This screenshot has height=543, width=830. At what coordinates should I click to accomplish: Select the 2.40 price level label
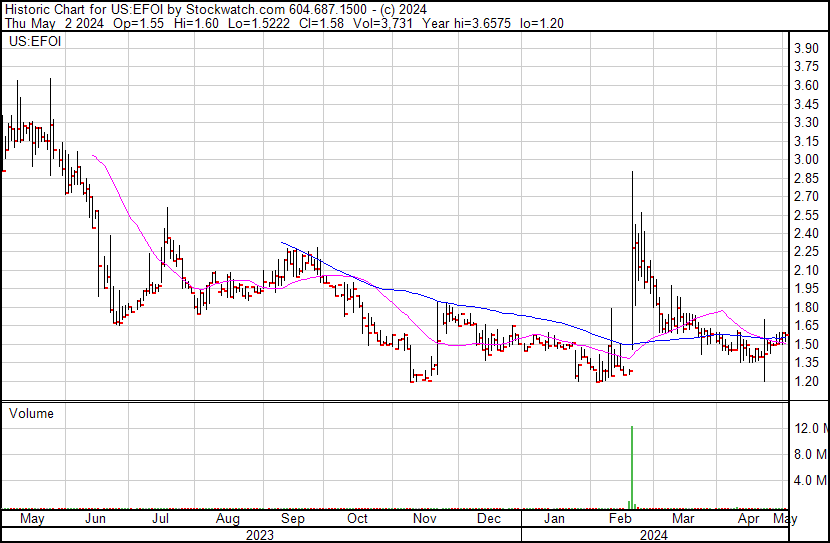805,233
